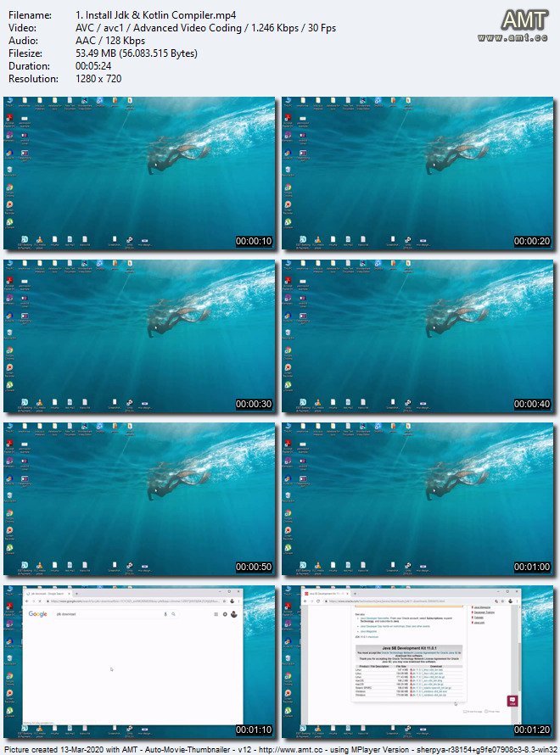Select the 'jdk download' tab in 00:01:10 frame
Viewport: 560px width, 755px height.
pos(48,594)
